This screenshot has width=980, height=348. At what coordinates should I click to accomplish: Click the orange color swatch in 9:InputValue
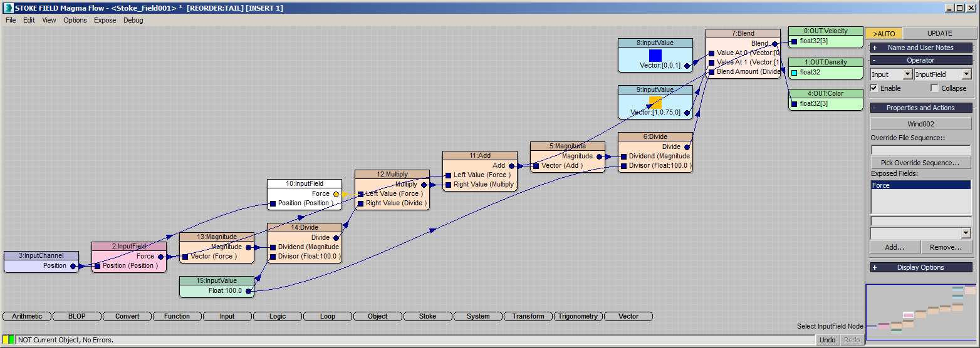click(x=655, y=102)
